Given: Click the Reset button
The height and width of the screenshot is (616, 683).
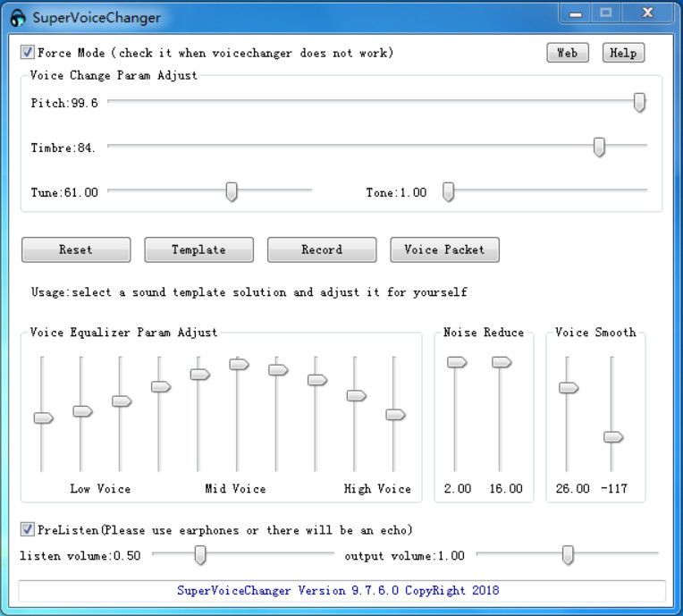Looking at the screenshot, I should click(x=76, y=249).
